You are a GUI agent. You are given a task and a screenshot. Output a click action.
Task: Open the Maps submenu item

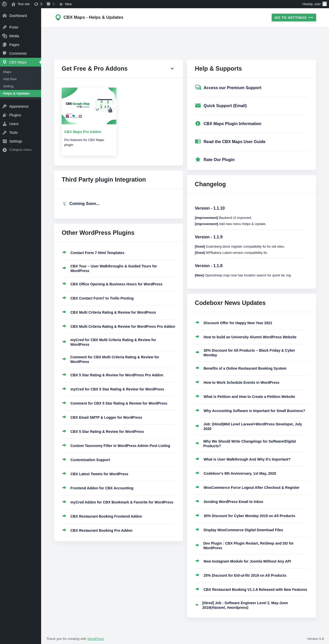(7, 72)
